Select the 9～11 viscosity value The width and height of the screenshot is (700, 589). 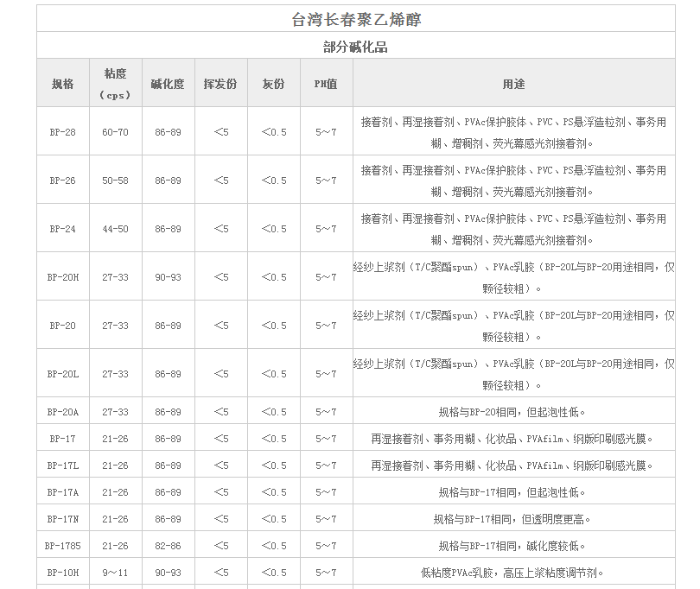115,573
